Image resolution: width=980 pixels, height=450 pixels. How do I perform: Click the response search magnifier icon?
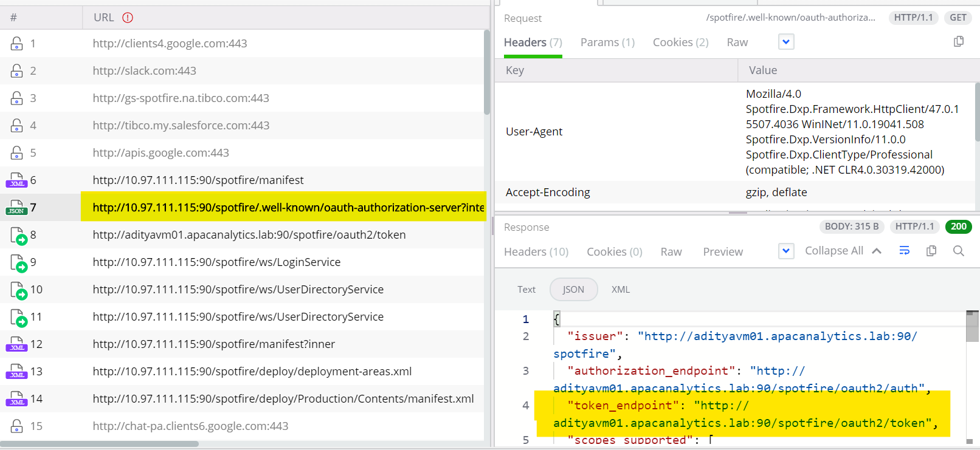pos(959,251)
